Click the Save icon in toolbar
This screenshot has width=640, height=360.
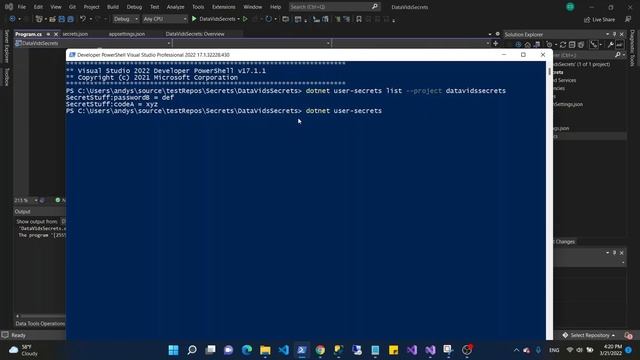click(62, 19)
